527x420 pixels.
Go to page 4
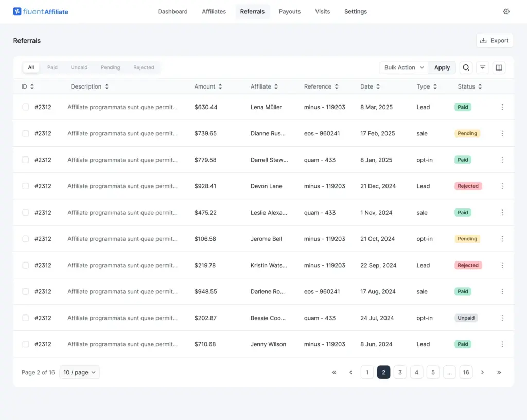click(x=416, y=372)
